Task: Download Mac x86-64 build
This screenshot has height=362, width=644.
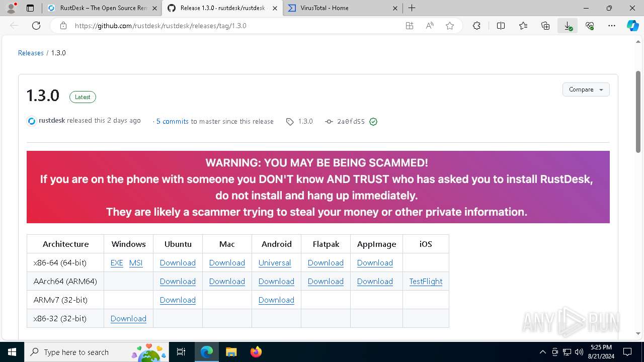Action: point(227,263)
